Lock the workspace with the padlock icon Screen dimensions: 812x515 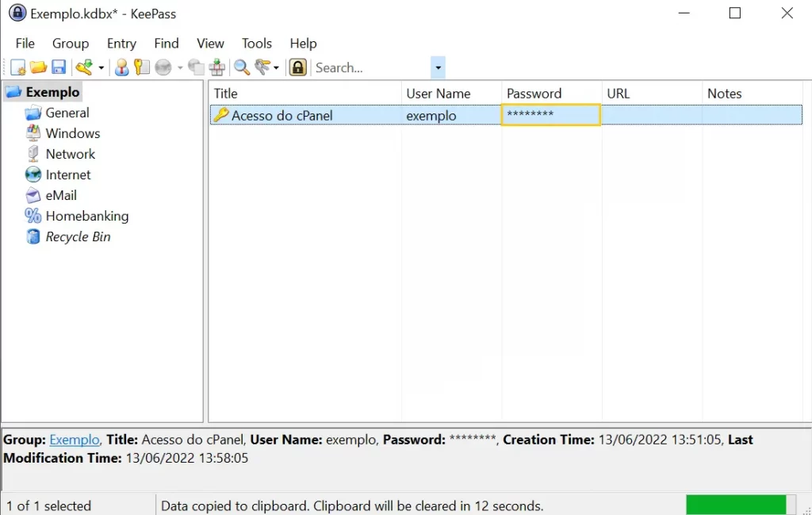298,67
